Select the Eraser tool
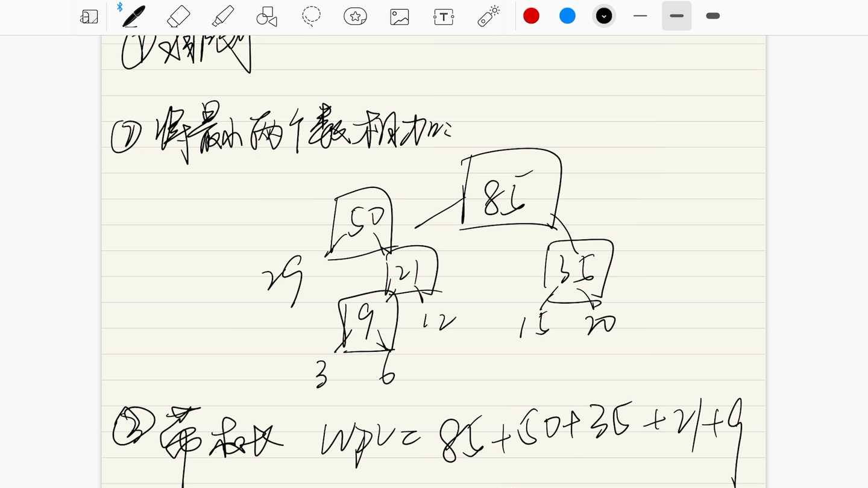Viewport: 868px width, 488px height. click(178, 16)
